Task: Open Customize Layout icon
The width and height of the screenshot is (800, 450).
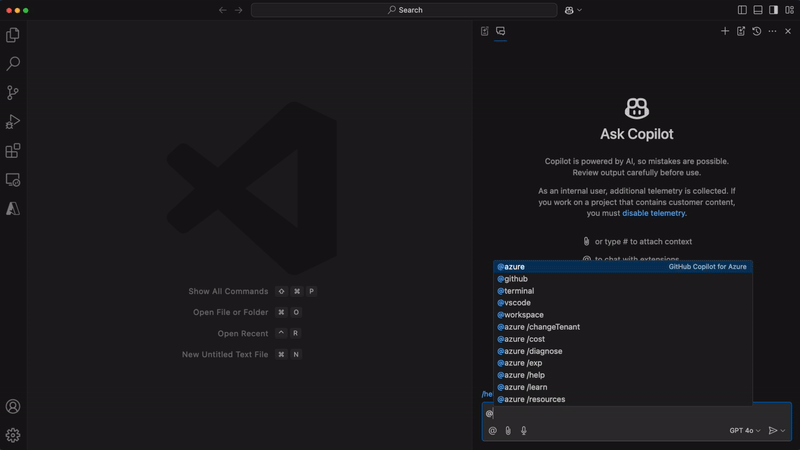Action: 789,10
